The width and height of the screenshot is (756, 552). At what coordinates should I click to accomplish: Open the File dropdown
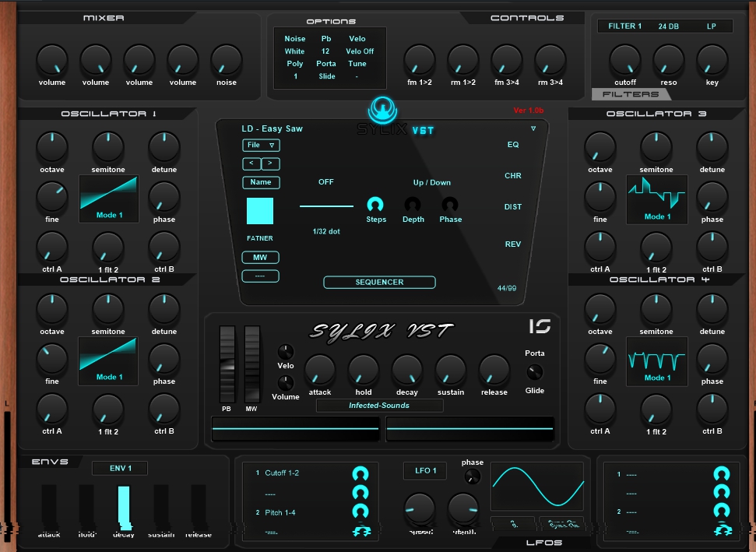coord(260,145)
